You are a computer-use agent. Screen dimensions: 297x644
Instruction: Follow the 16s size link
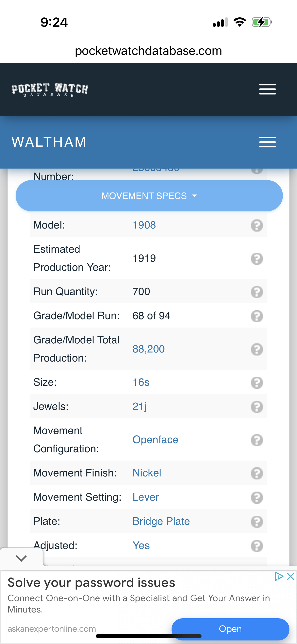click(x=141, y=382)
